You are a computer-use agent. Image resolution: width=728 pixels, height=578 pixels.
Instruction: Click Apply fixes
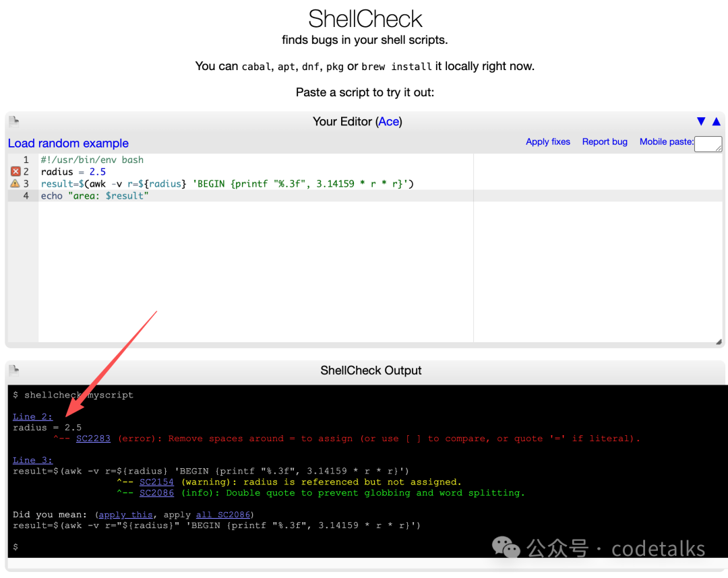pos(548,142)
